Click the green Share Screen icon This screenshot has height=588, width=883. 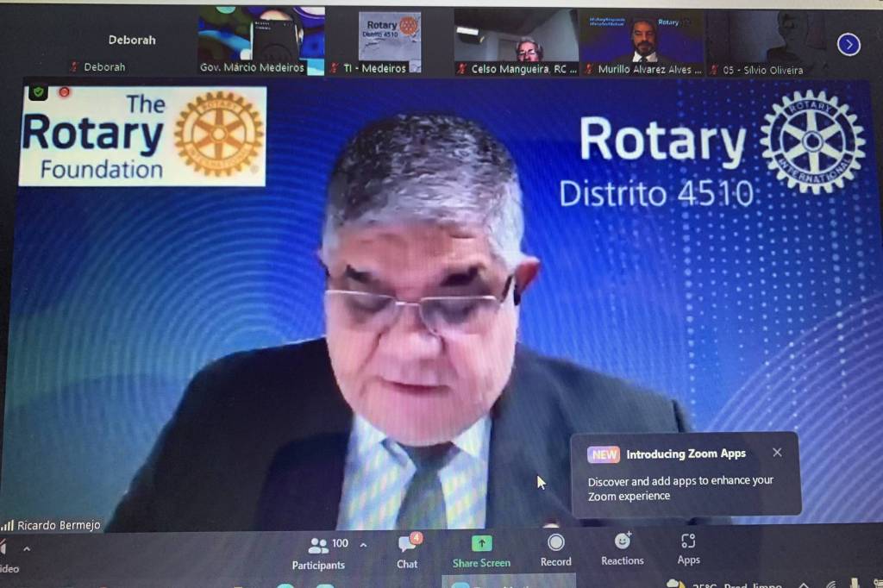481,552
